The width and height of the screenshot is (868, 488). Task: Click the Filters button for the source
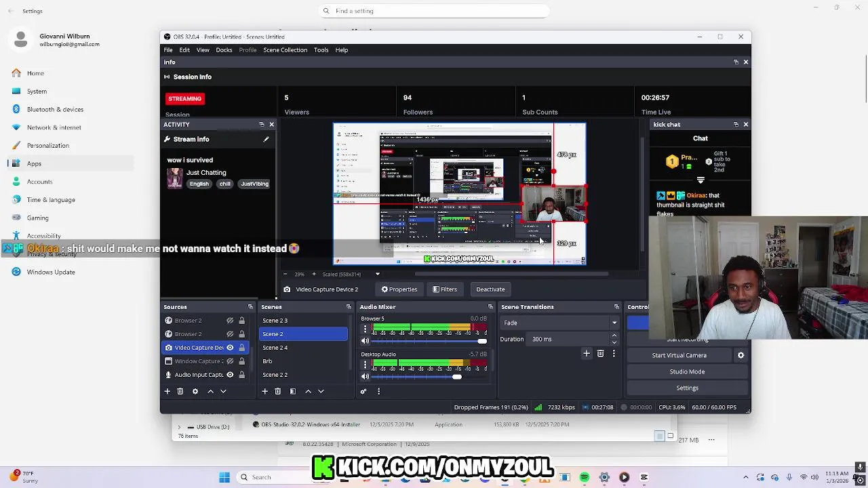coord(445,289)
